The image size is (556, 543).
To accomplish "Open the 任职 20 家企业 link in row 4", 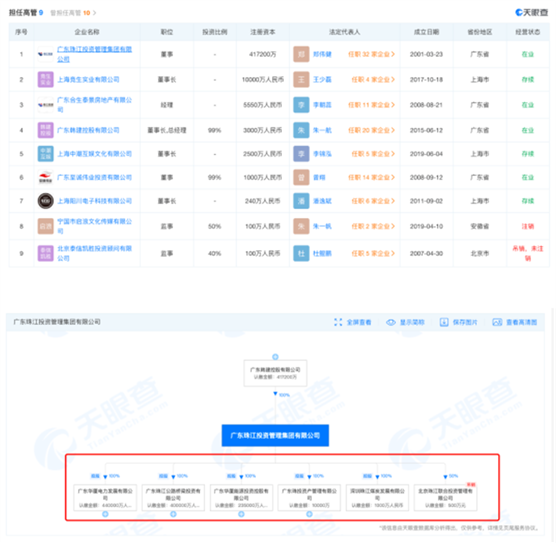I will pos(371,130).
